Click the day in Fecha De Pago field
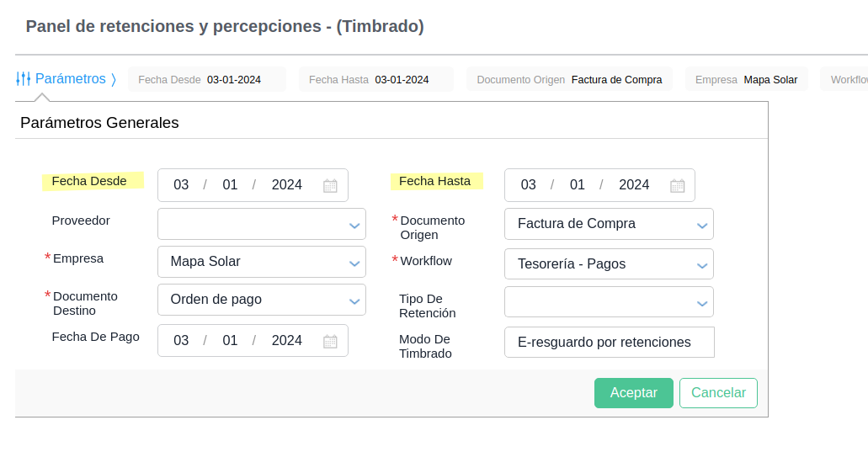Viewport: 868px width, 452px height. point(181,341)
